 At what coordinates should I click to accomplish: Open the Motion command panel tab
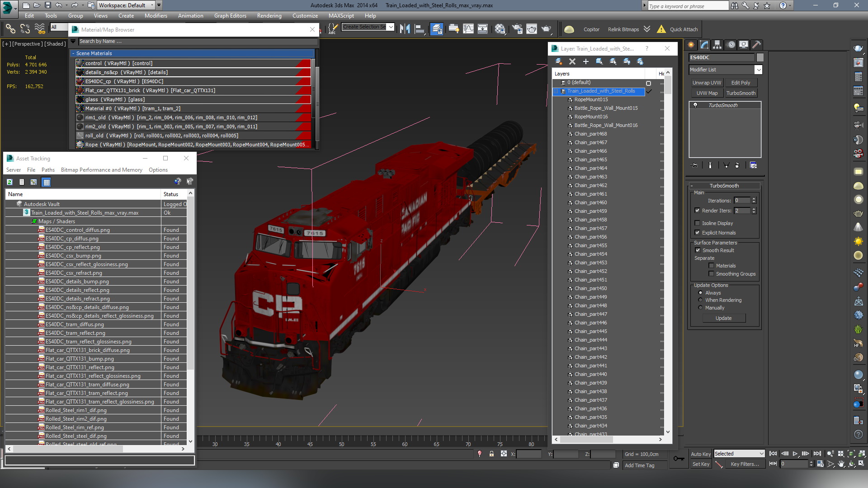pos(731,45)
